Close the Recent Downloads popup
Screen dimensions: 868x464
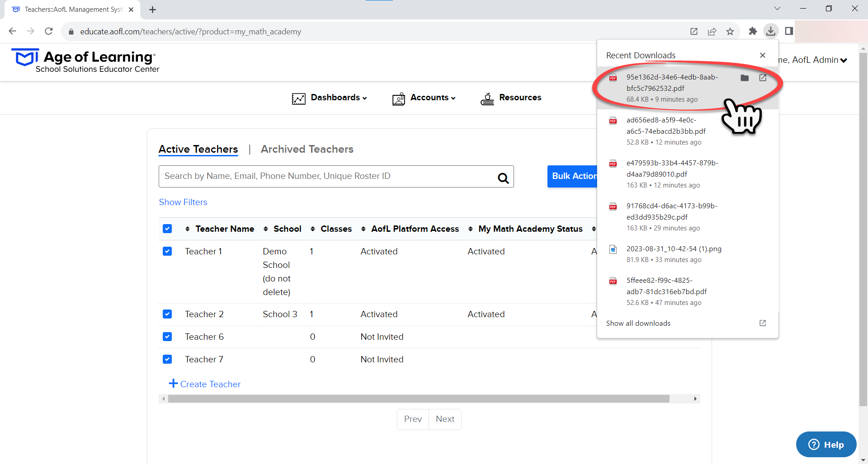pyautogui.click(x=763, y=55)
